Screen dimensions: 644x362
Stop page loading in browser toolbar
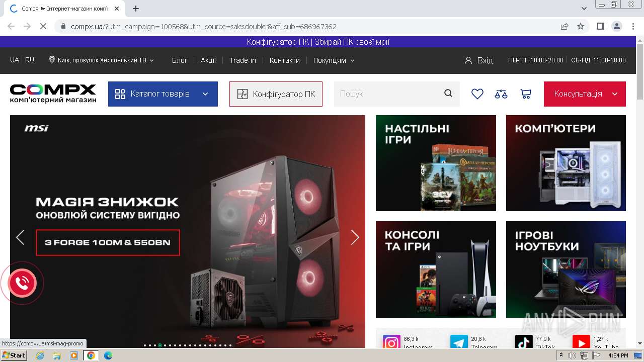pyautogui.click(x=43, y=26)
